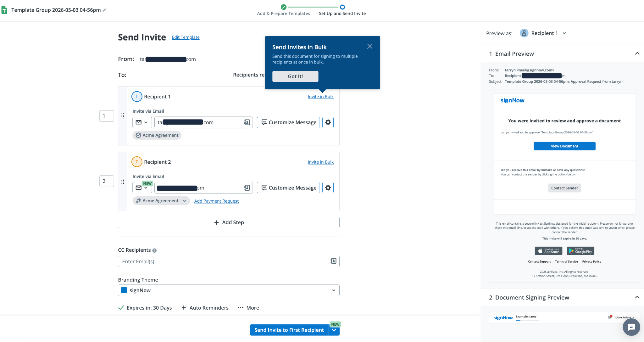Click Send Invite to First Recipient

click(x=289, y=330)
